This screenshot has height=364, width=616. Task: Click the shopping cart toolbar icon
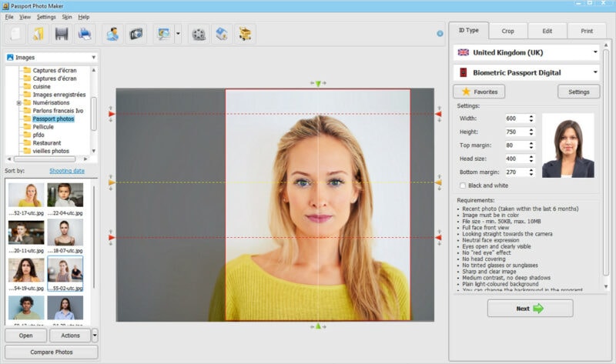coord(245,34)
